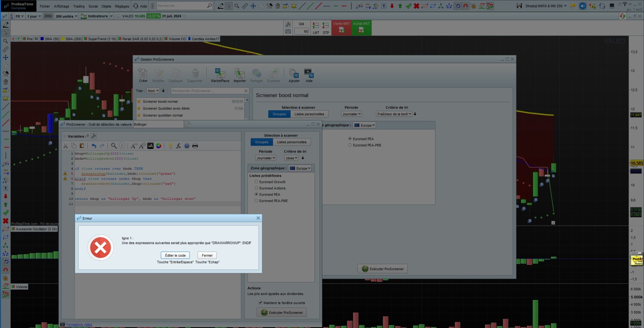Viewport: 644px width, 328px height.
Task: Click Importer icon in Gestion ProScreeners
Action: tap(240, 76)
